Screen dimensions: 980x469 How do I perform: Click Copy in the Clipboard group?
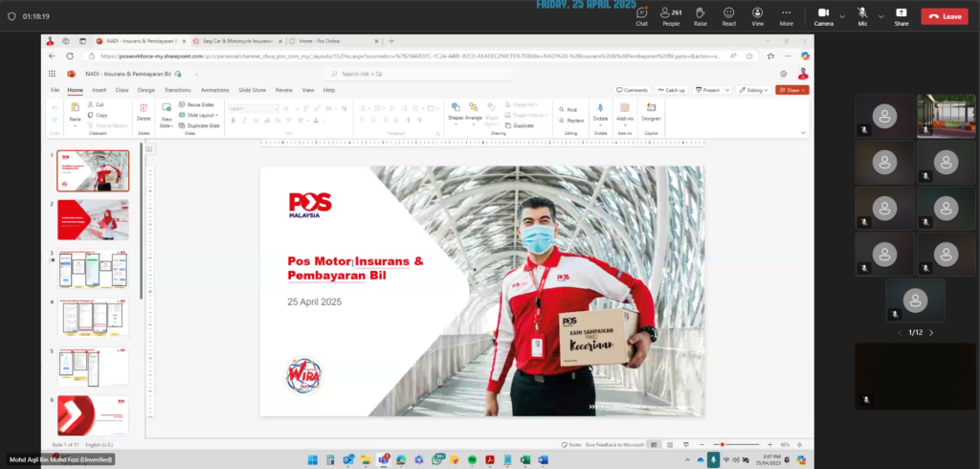click(98, 115)
